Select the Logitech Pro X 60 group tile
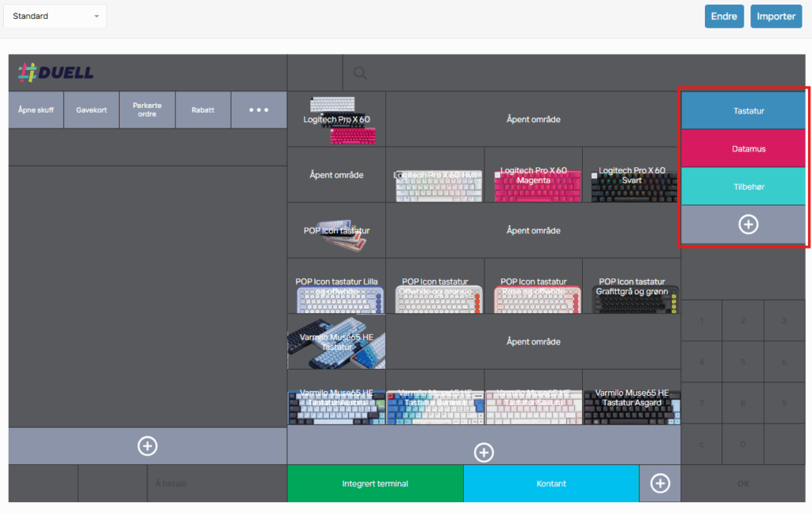The width and height of the screenshot is (812, 514). point(336,119)
